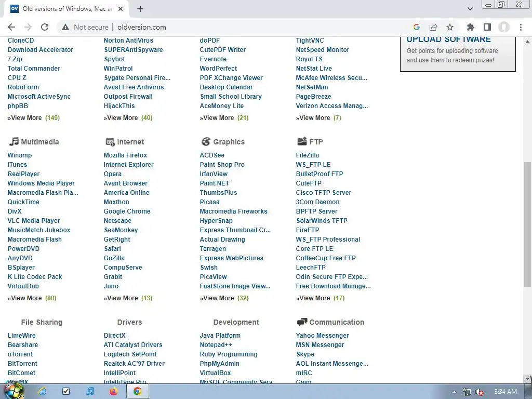Open the IrfanView link
Image resolution: width=532 pixels, height=399 pixels.
coord(214,174)
